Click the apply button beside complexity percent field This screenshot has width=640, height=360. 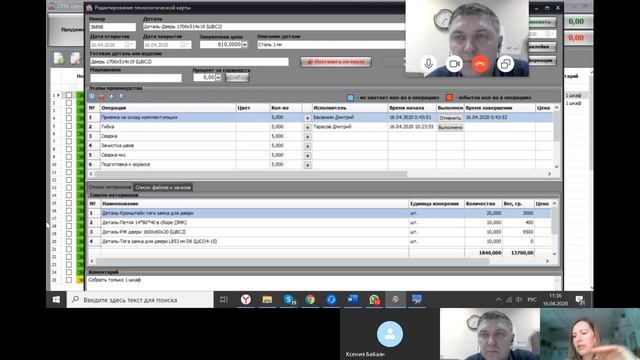click(x=237, y=77)
